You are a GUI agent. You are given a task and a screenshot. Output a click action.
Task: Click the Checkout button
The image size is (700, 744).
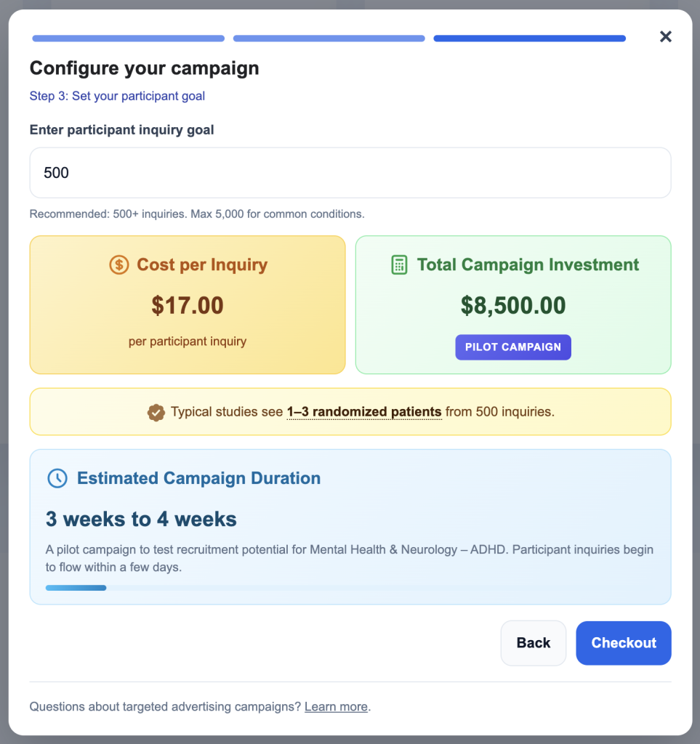[x=623, y=643]
